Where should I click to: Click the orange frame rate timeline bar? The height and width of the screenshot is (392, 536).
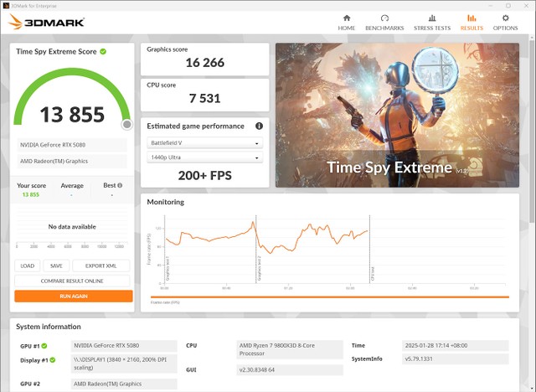[330, 297]
